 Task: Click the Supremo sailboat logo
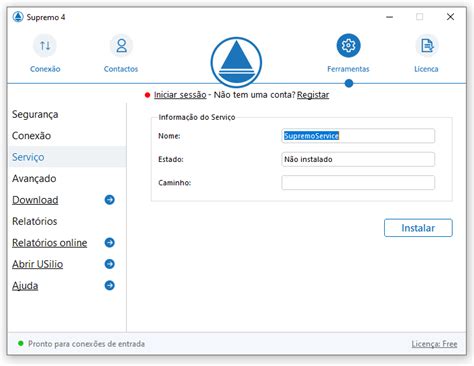[x=236, y=62]
